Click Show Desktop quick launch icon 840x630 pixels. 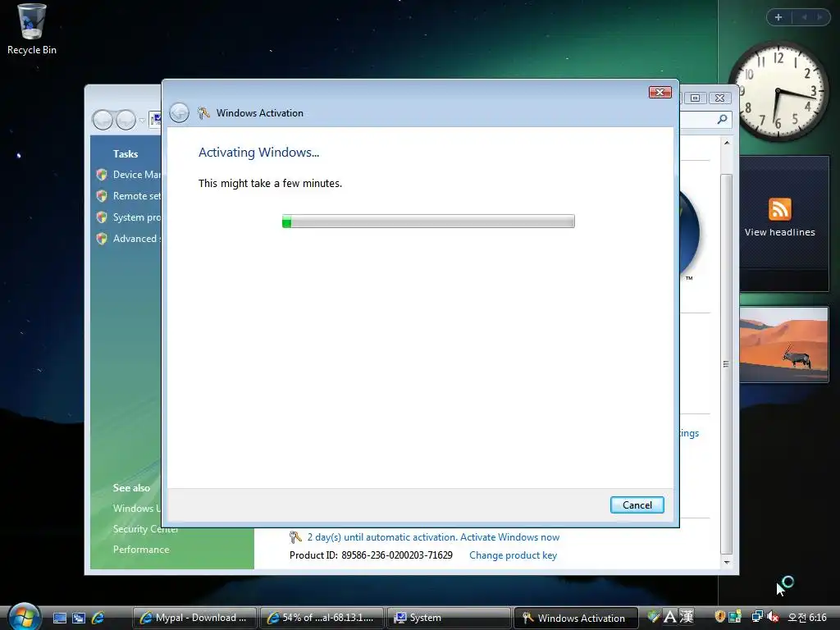tap(59, 618)
